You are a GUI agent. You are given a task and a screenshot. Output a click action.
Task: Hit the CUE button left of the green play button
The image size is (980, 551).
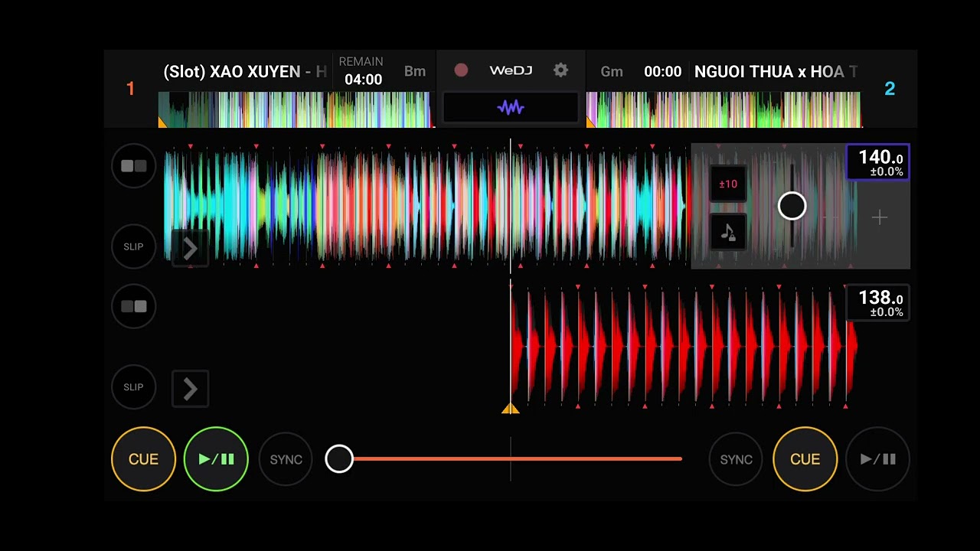pyautogui.click(x=143, y=459)
